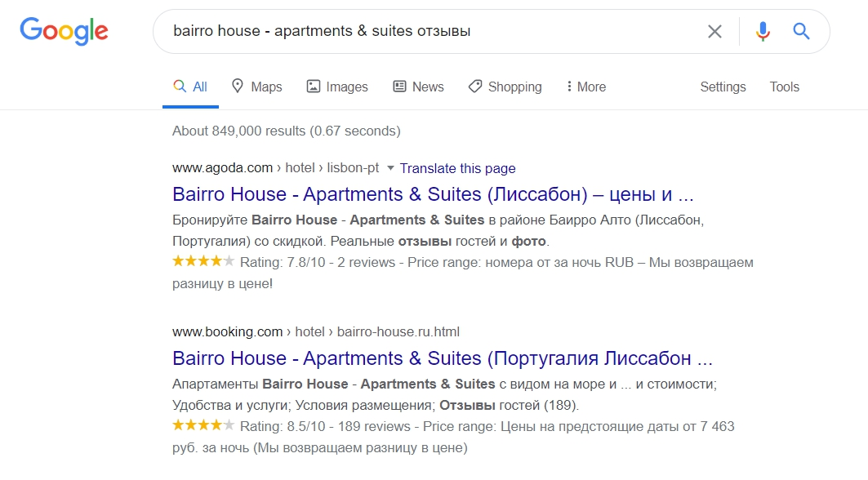The width and height of the screenshot is (868, 480).
Task: Click the Google logo
Action: coord(64,31)
